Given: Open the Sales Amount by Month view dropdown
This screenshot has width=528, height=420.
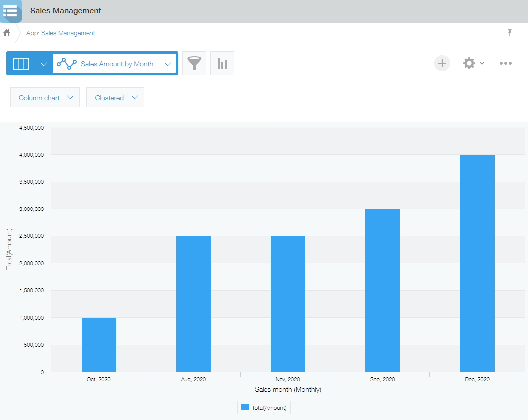Looking at the screenshot, I should (x=168, y=63).
